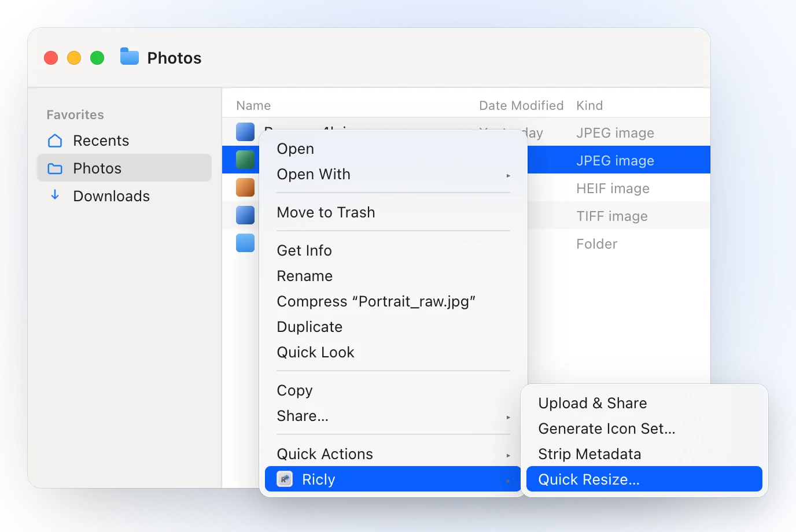Click the "Folder" kind text
The height and width of the screenshot is (532, 796).
[x=596, y=244]
